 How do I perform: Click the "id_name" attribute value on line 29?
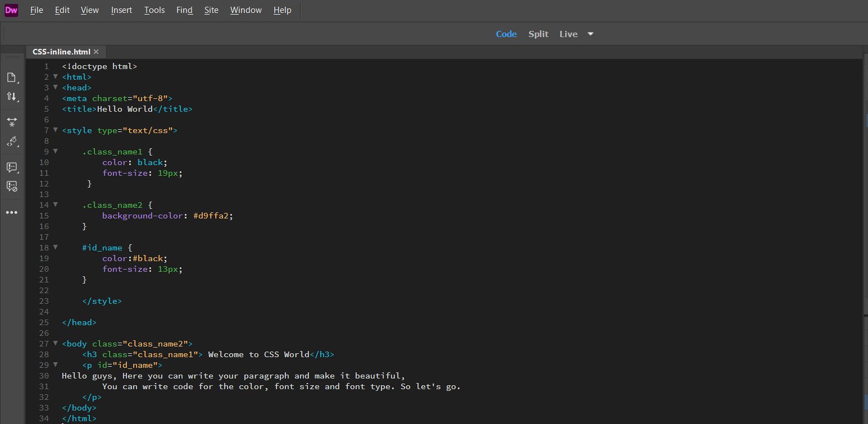tap(135, 365)
